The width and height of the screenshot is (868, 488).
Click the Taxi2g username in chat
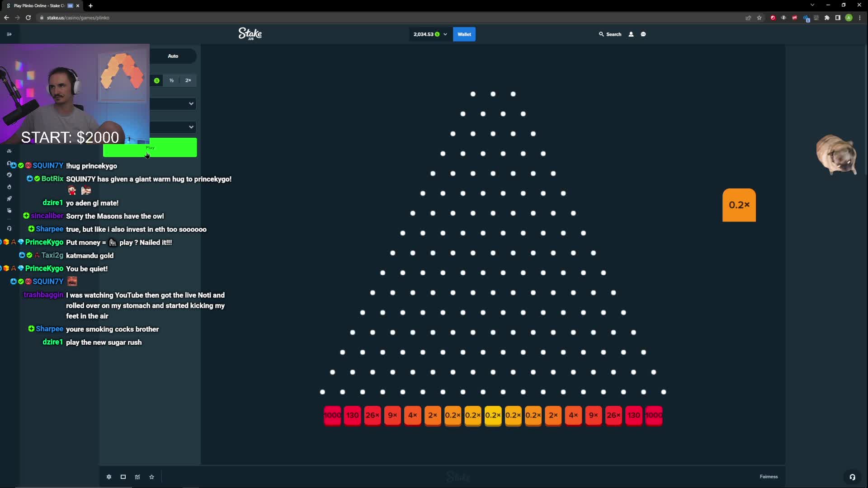tap(52, 255)
